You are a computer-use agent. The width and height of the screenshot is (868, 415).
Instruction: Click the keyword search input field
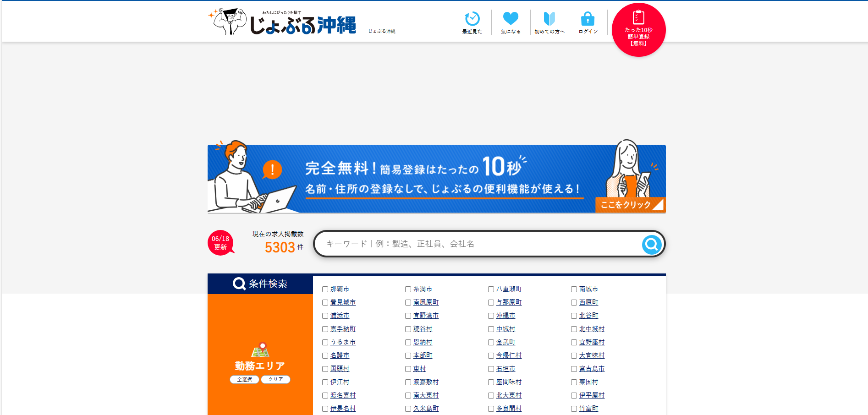coord(481,244)
